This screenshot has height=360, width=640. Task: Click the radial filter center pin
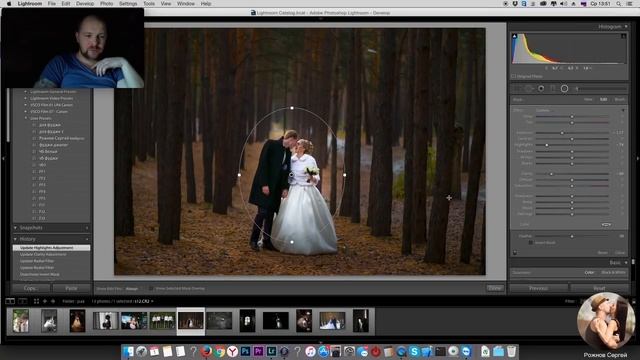click(x=291, y=175)
